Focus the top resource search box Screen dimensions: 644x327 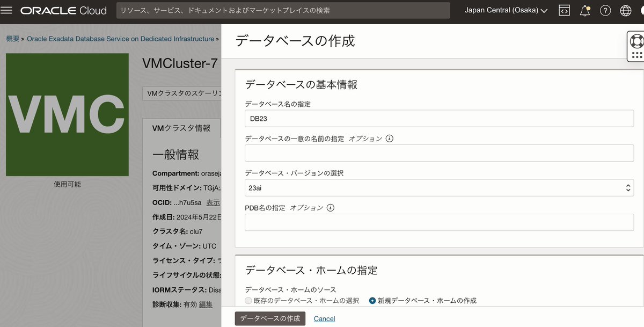(x=283, y=10)
